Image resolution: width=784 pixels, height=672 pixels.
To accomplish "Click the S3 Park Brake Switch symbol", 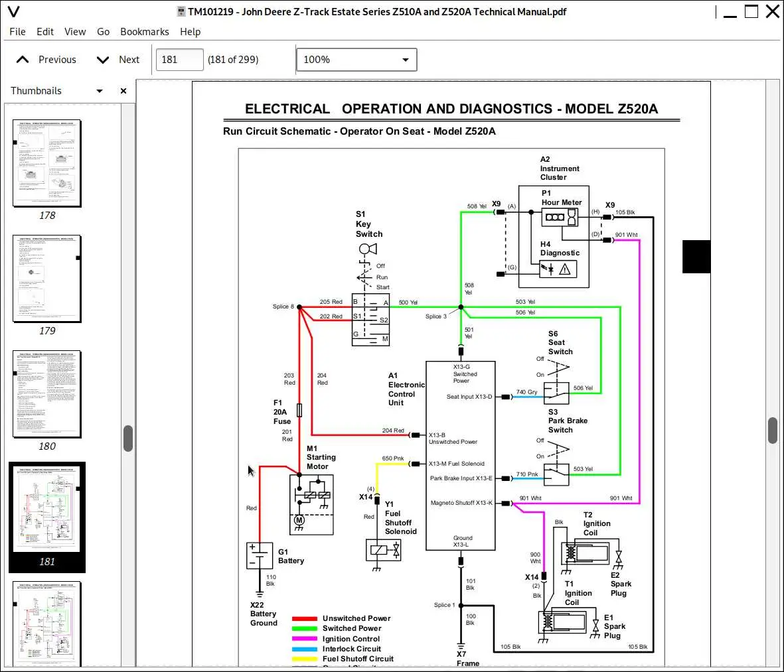I will tap(556, 475).
